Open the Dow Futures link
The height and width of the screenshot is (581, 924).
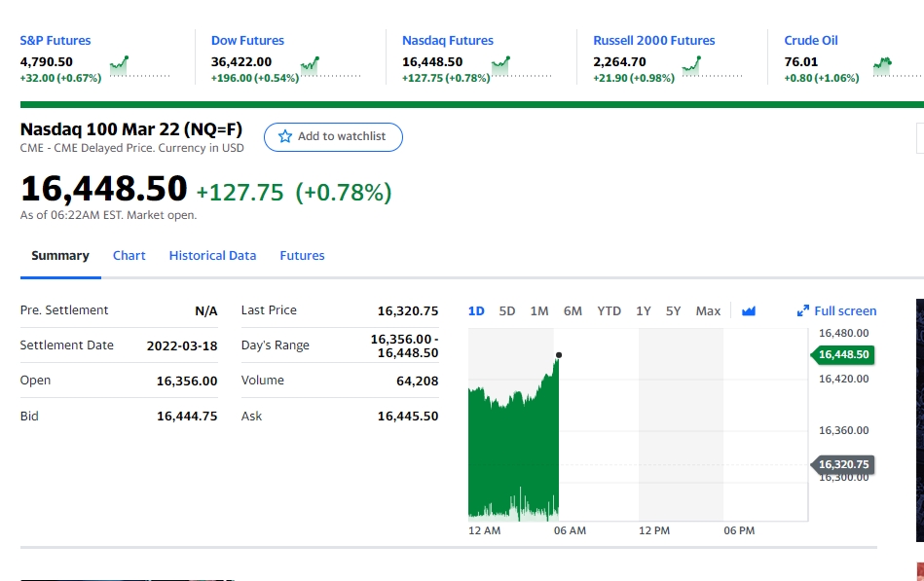pyautogui.click(x=247, y=41)
